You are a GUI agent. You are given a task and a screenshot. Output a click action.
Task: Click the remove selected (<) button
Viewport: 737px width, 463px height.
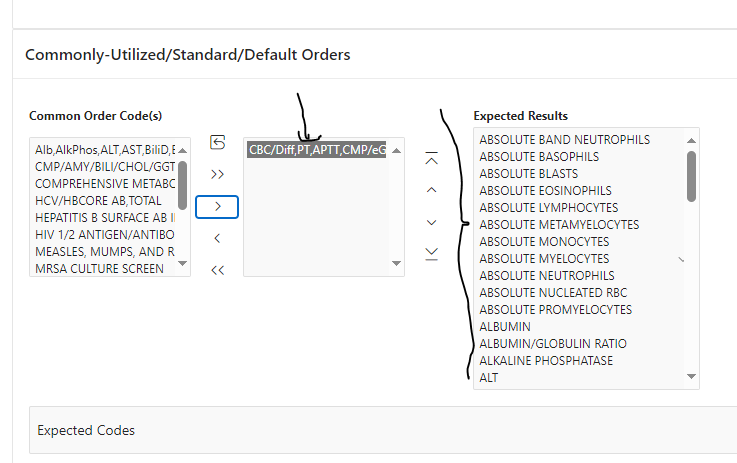click(x=218, y=238)
